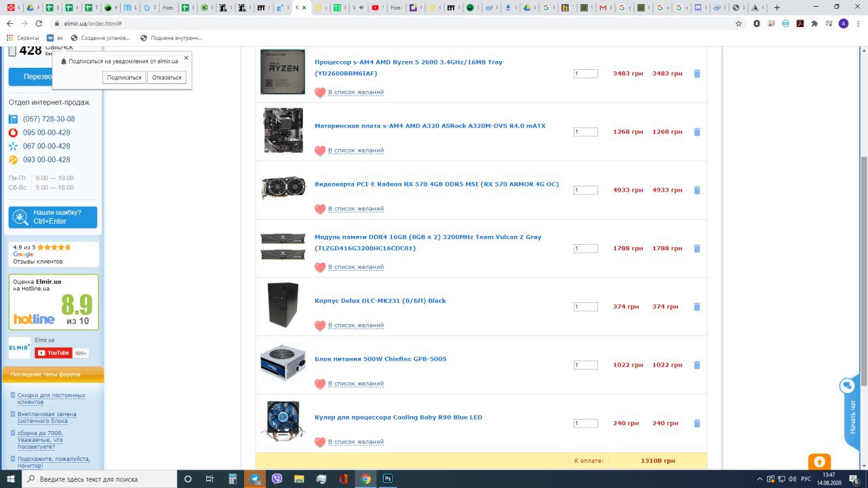Click quantity field for Delux case

(586, 307)
